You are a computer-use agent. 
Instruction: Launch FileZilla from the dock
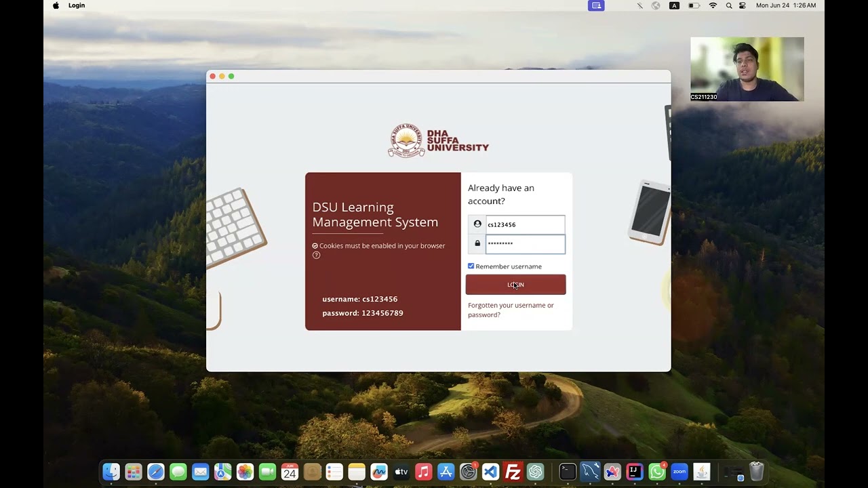tap(513, 472)
